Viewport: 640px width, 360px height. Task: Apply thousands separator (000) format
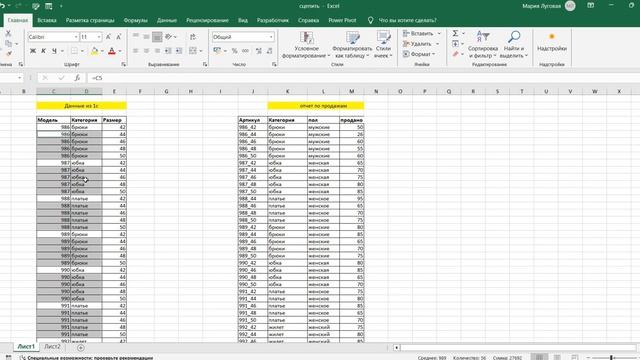[245, 51]
